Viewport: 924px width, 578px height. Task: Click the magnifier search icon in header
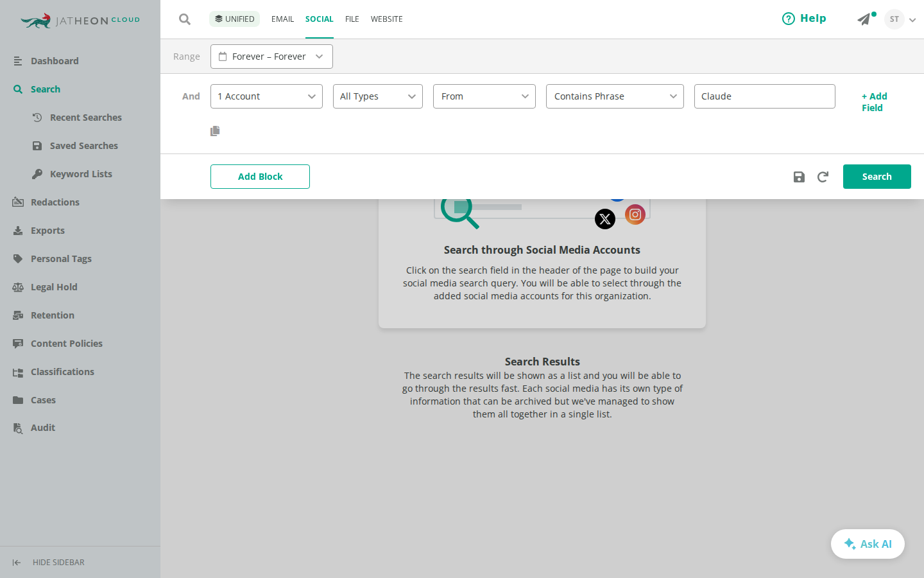pyautogui.click(x=185, y=19)
